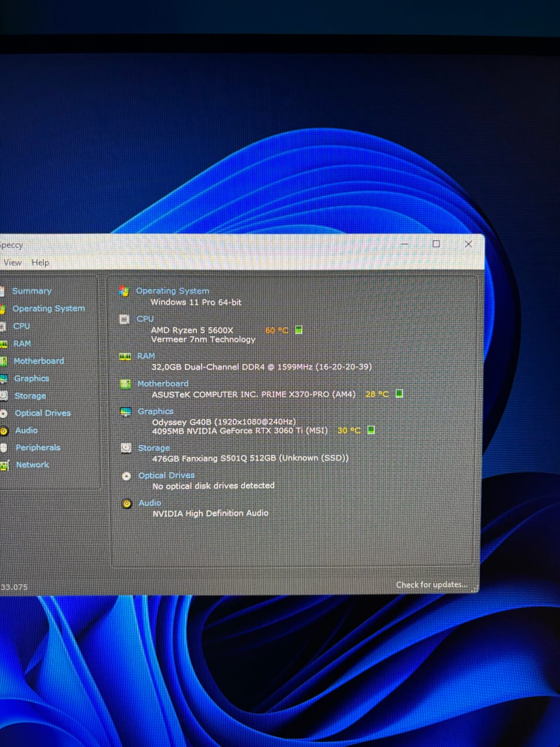The width and height of the screenshot is (560, 747).
Task: Click the Graphics monitor icon in summary
Action: (125, 412)
